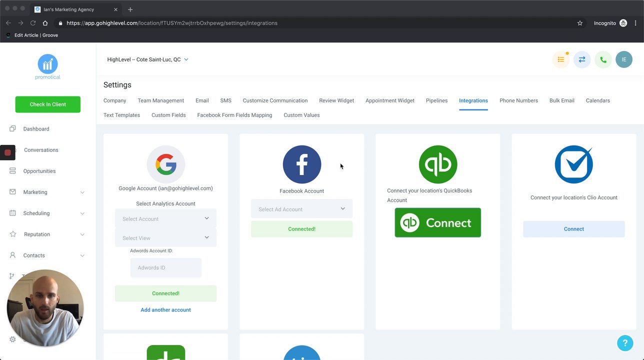Open Edit Article Groove bookmark
Screen dimensions: 644x360
[31, 35]
